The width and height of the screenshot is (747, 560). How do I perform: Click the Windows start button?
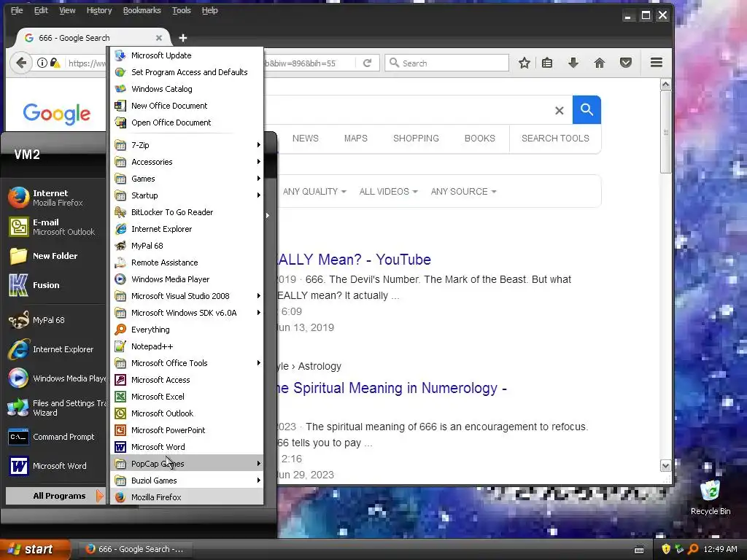(35, 549)
